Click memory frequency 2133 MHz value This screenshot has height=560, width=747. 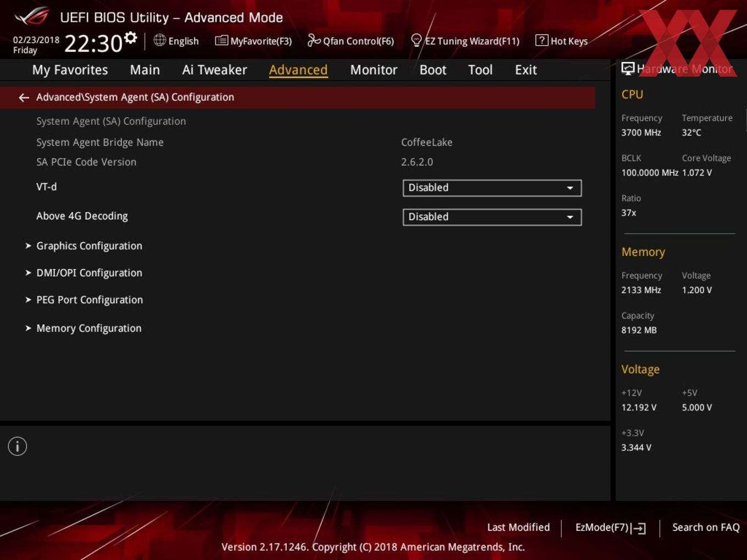641,290
